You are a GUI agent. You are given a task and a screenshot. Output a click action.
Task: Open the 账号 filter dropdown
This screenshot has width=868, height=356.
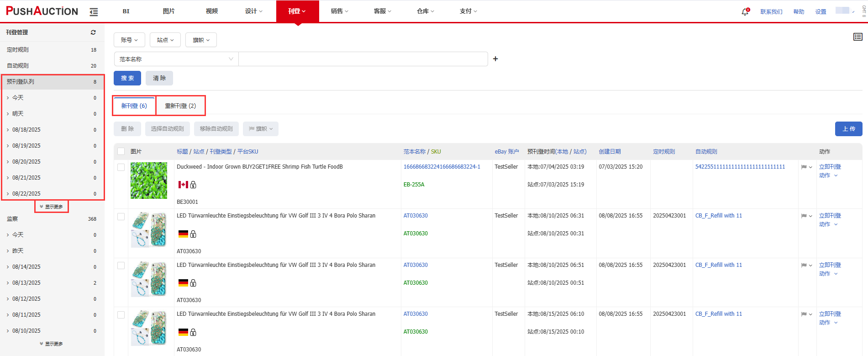129,40
